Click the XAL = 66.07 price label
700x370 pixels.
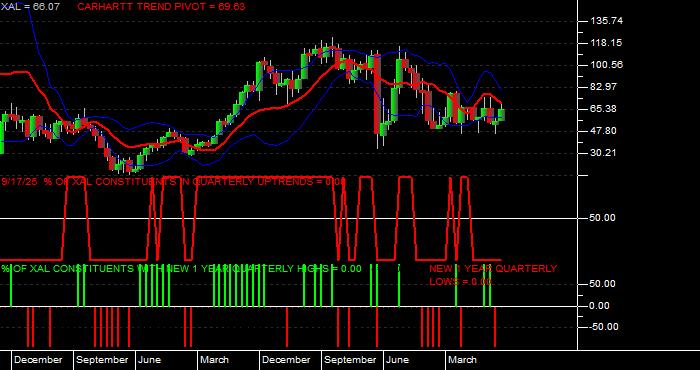click(30, 7)
